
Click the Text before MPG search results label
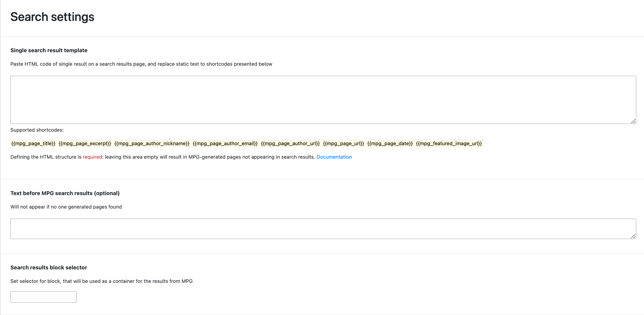coord(65,193)
